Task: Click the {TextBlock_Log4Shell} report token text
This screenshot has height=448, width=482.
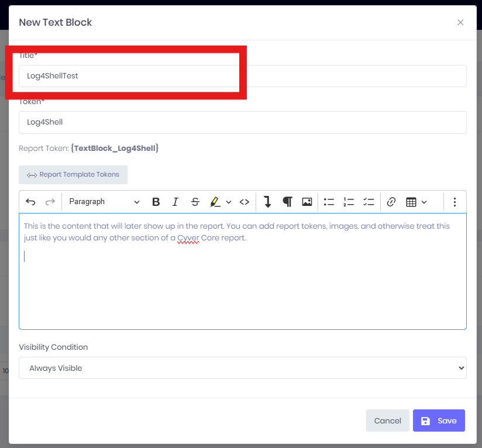Action: pyautogui.click(x=115, y=148)
